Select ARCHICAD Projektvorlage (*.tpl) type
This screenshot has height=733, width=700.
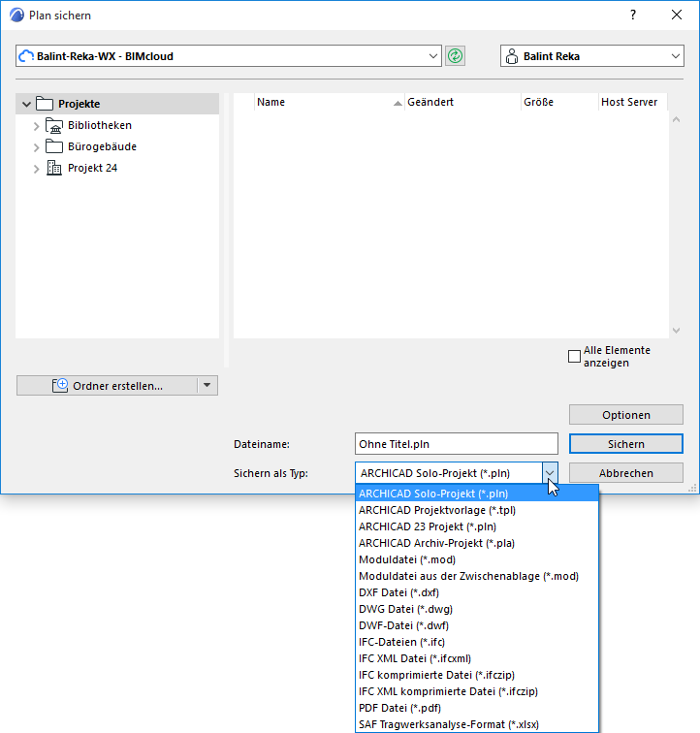pyautogui.click(x=476, y=510)
